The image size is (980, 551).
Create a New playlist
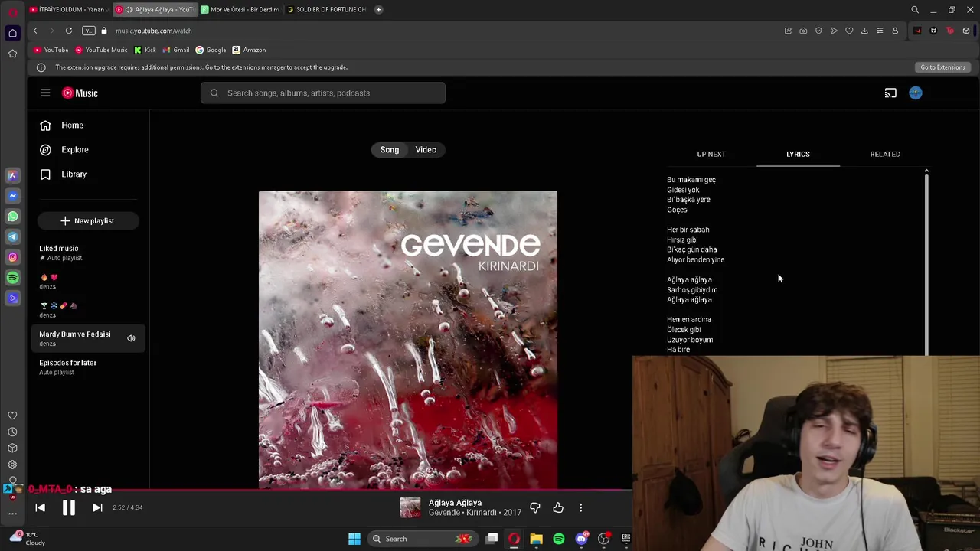(88, 220)
